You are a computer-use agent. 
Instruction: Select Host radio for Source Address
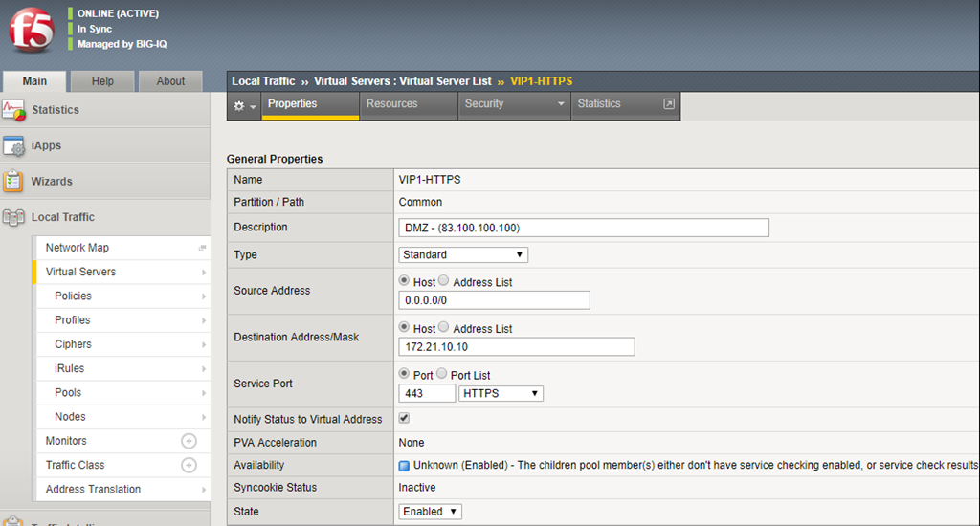click(404, 281)
